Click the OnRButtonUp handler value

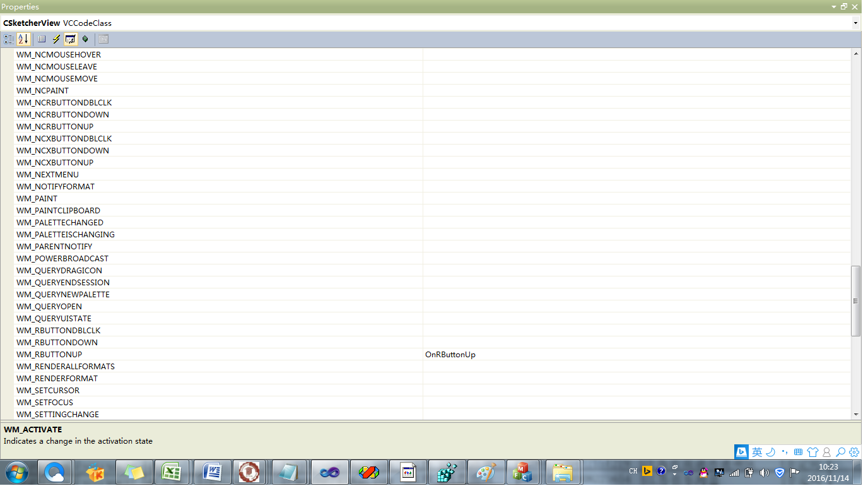(x=450, y=355)
